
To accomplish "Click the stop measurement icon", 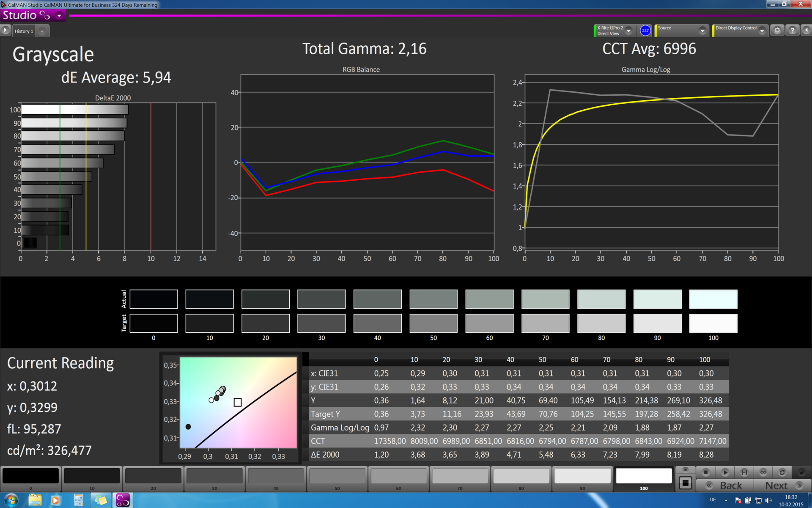I will [705, 472].
